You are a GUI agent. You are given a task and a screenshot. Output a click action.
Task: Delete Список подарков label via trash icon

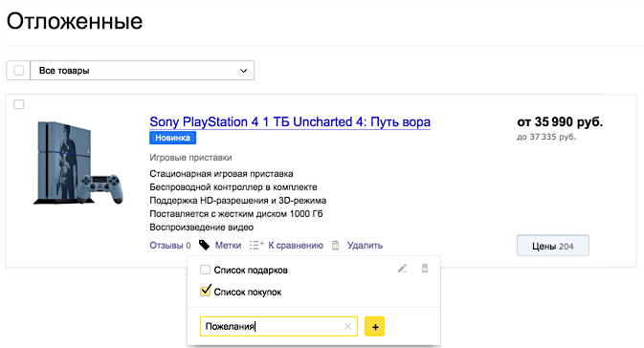(425, 269)
